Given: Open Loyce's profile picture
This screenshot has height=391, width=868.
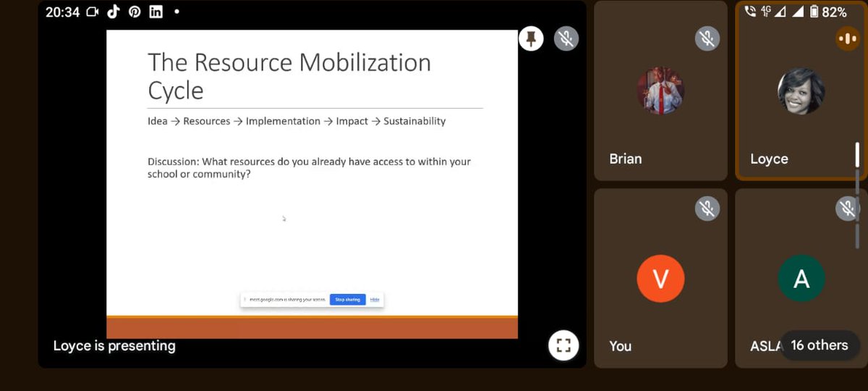Looking at the screenshot, I should point(801,91).
